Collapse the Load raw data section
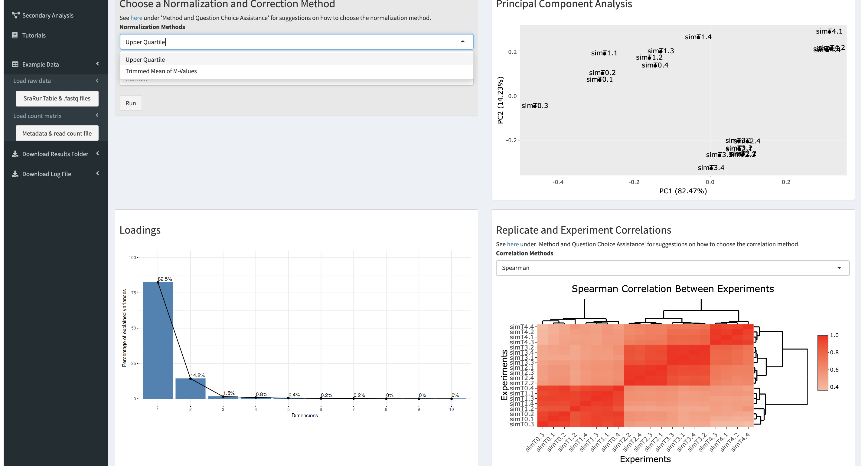The width and height of the screenshot is (868, 466). 97,80
